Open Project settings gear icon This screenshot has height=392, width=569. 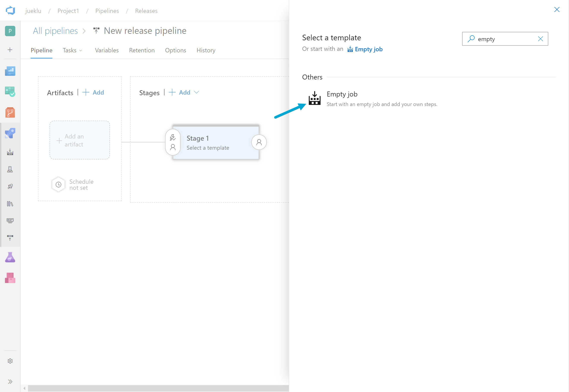click(x=10, y=361)
